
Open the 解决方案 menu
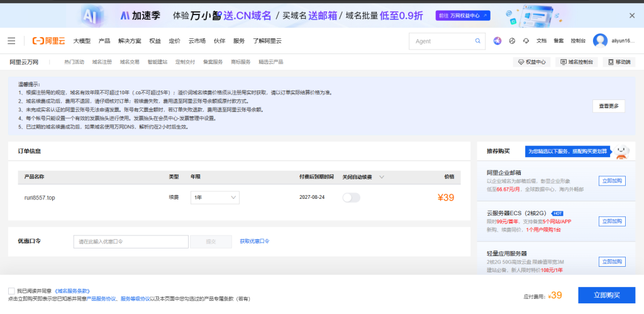pyautogui.click(x=130, y=41)
